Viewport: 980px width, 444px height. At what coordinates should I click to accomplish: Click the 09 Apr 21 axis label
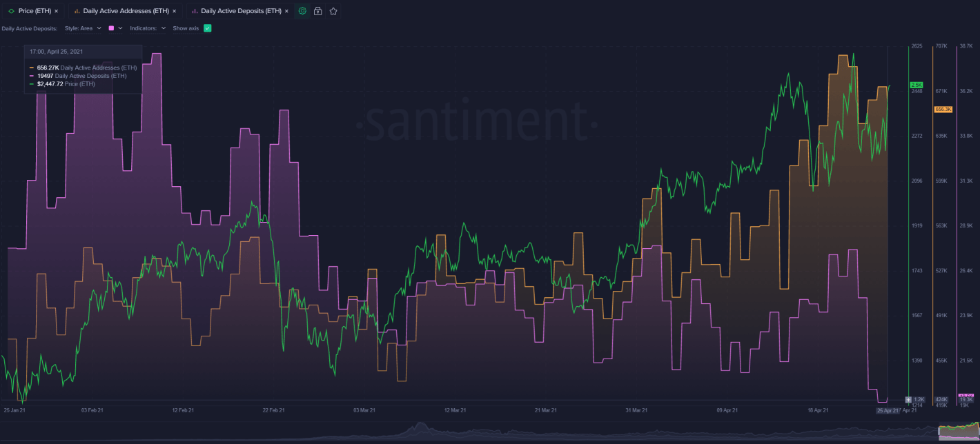pos(727,410)
